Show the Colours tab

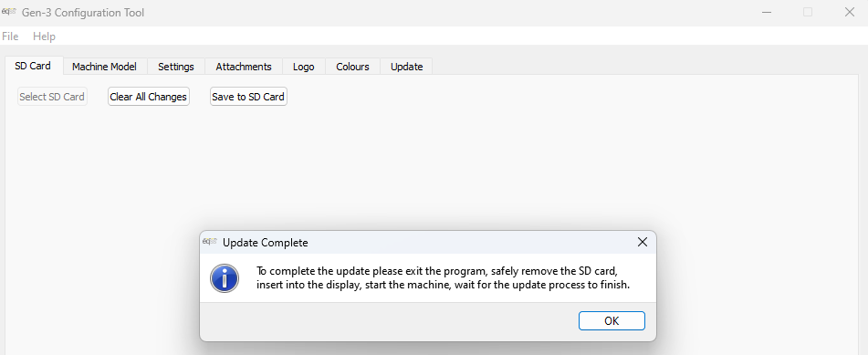pos(352,67)
